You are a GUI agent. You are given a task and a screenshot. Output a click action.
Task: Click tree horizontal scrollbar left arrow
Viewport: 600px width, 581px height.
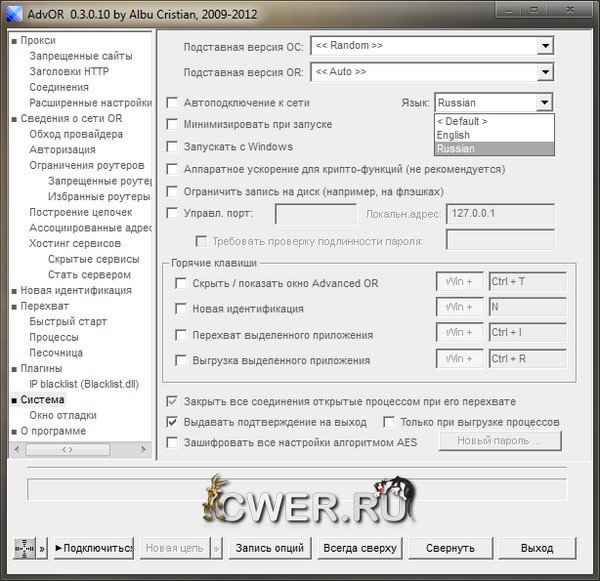16,449
